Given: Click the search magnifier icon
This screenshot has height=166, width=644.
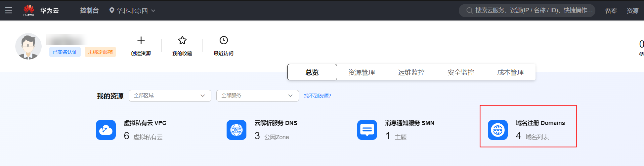Looking at the screenshot, I should click(x=469, y=11).
